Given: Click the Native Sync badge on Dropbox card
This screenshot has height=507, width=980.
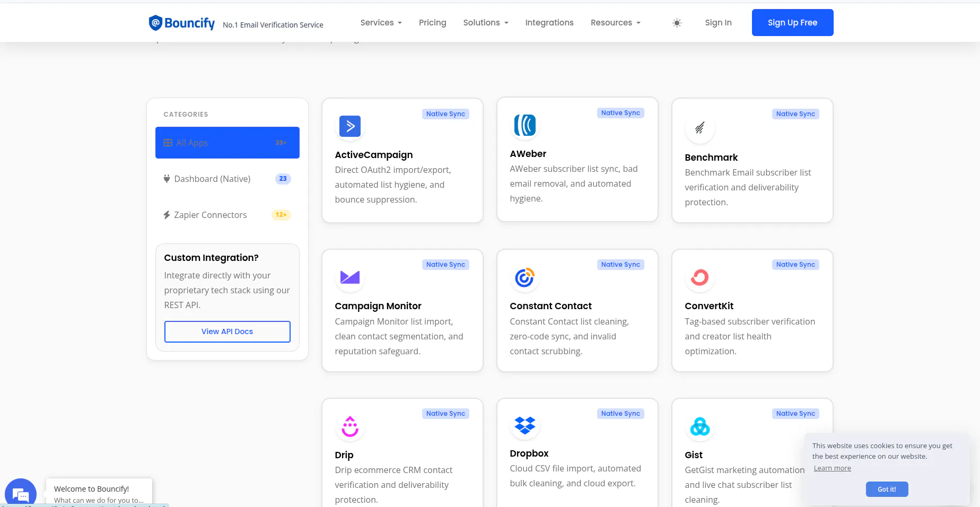Looking at the screenshot, I should pyautogui.click(x=620, y=414).
